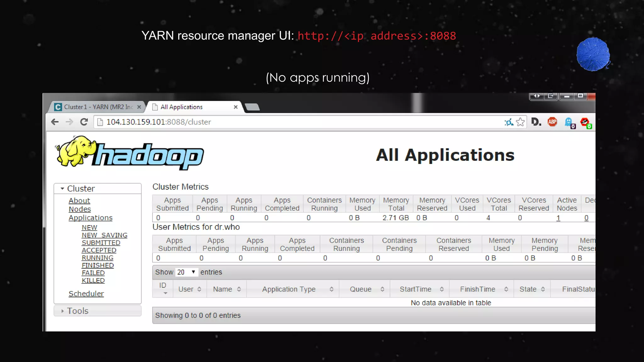This screenshot has width=644, height=362.
Task: Click the red extension icon at toolbar end
Action: point(586,123)
